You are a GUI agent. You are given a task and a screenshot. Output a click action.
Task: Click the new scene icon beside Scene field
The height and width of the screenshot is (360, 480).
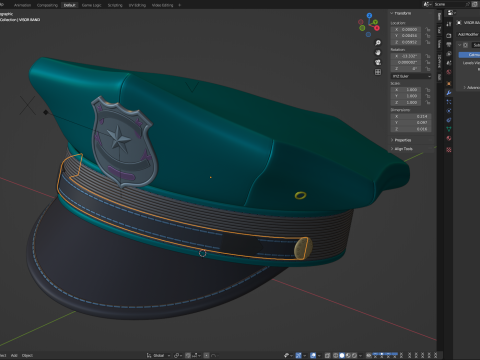point(474,4)
